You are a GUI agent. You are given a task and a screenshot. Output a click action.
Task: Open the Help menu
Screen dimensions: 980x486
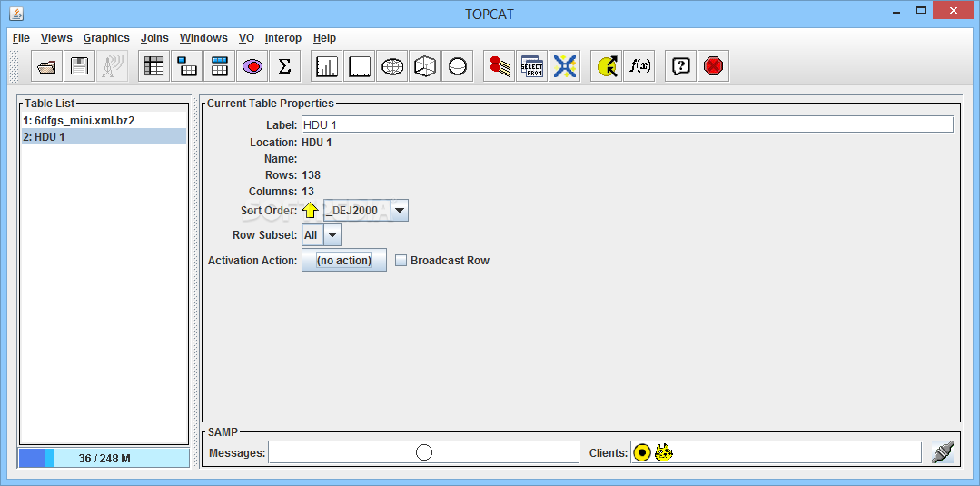pyautogui.click(x=324, y=38)
